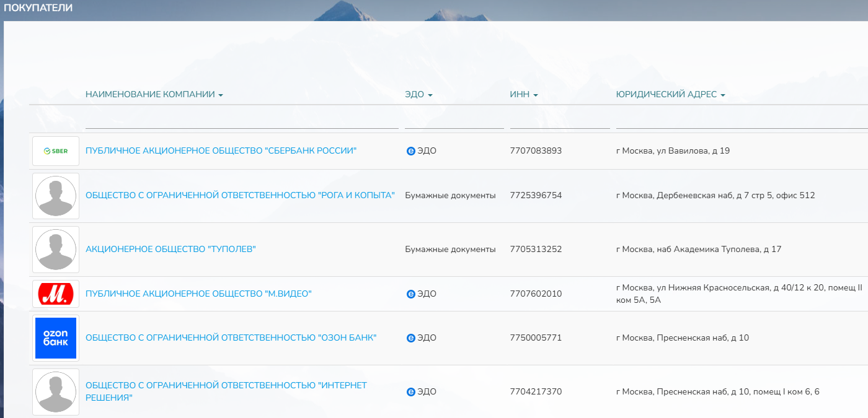Click the SBER logo icon
The width and height of the screenshot is (868, 418).
tap(55, 150)
